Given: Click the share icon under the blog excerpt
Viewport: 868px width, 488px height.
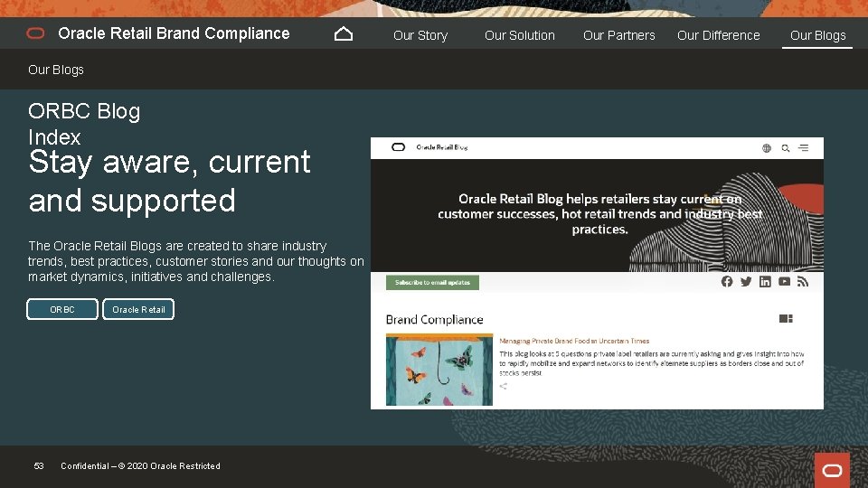Looking at the screenshot, I should [x=504, y=386].
